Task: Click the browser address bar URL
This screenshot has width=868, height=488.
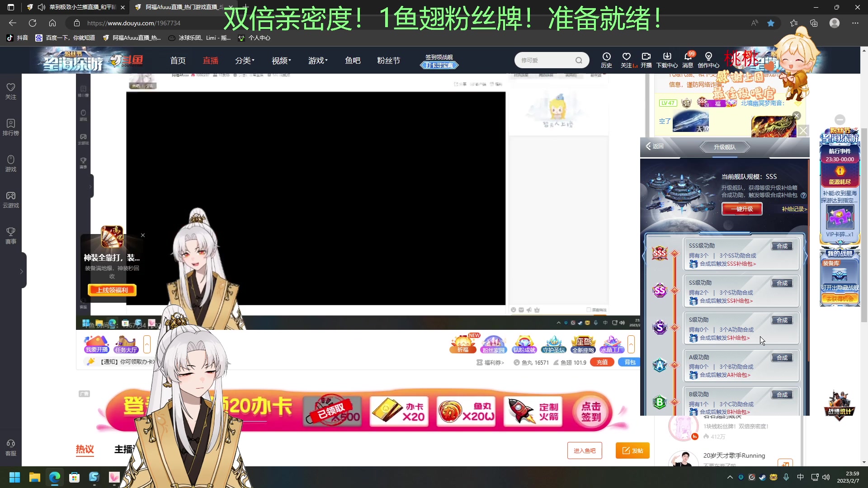Action: click(134, 23)
